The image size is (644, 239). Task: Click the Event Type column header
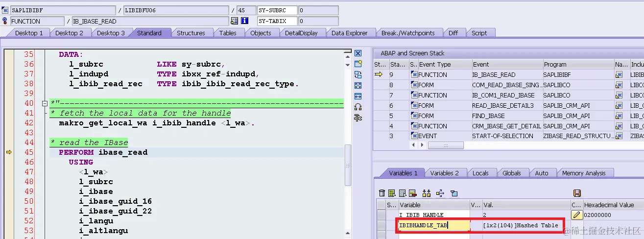[445, 64]
